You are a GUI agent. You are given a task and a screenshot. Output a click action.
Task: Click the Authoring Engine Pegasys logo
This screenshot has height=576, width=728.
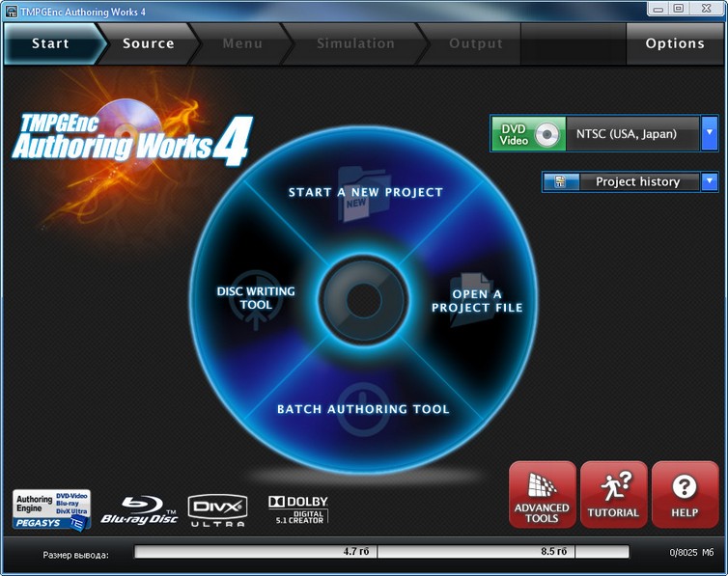point(52,508)
